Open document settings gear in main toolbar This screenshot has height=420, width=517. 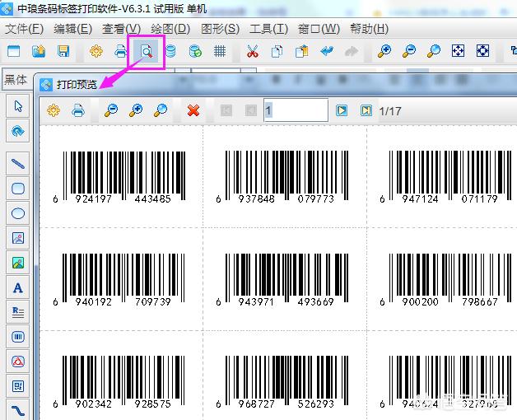tap(96, 51)
